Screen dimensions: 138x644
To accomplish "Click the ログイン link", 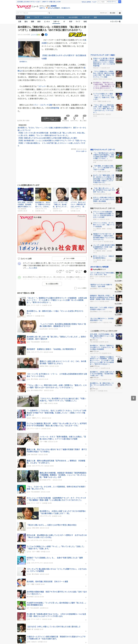I will click(x=42, y=8).
